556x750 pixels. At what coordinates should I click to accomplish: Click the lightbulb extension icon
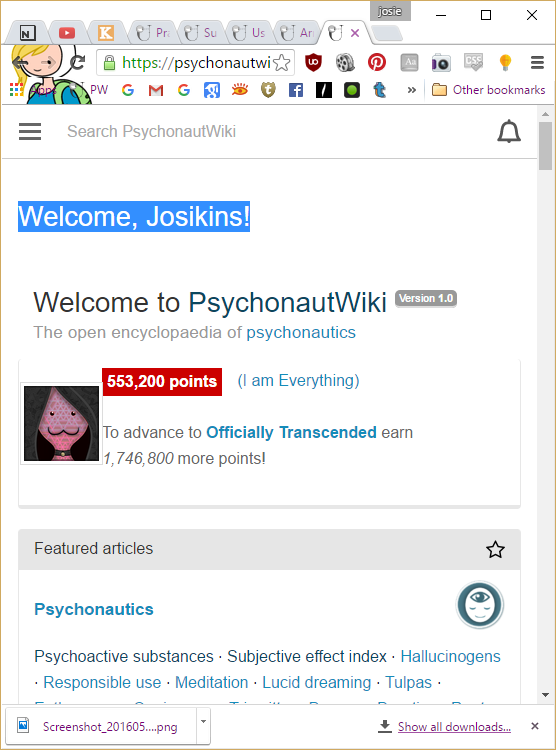coord(505,63)
